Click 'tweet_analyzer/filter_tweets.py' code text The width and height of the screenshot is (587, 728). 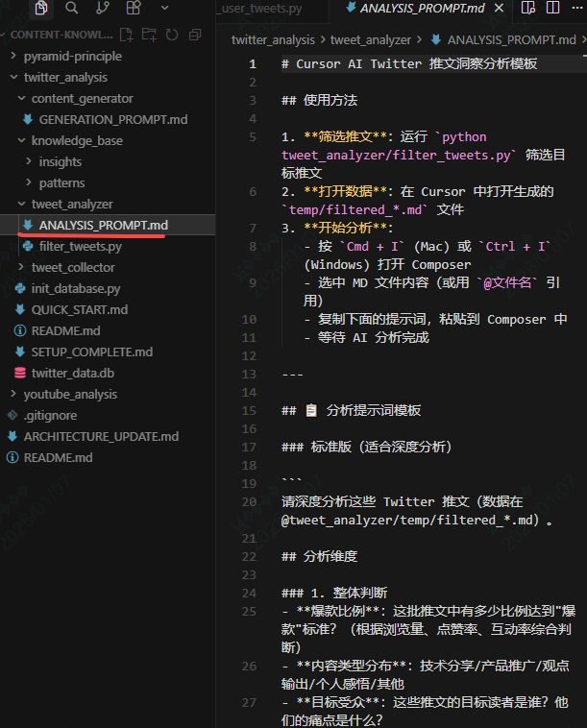click(395, 155)
